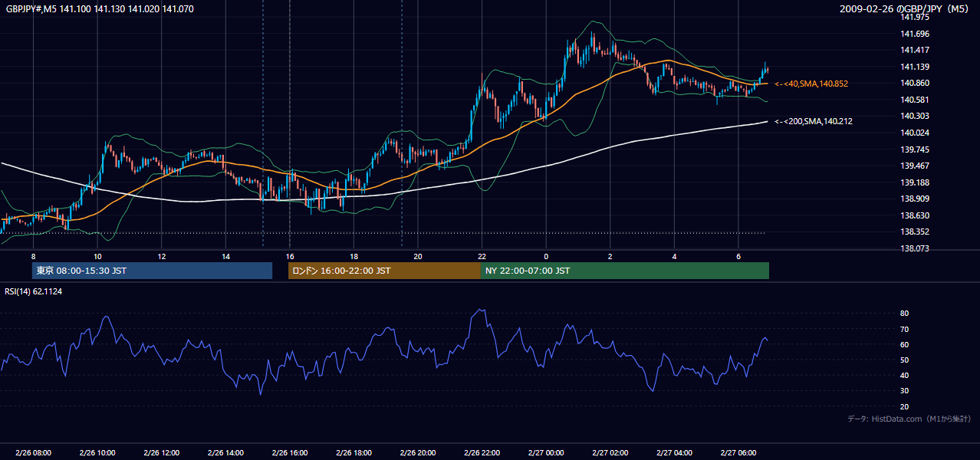The width and height of the screenshot is (980, 460).
Task: Click the bottom date label 2/26 18:00
Action: click(x=354, y=453)
